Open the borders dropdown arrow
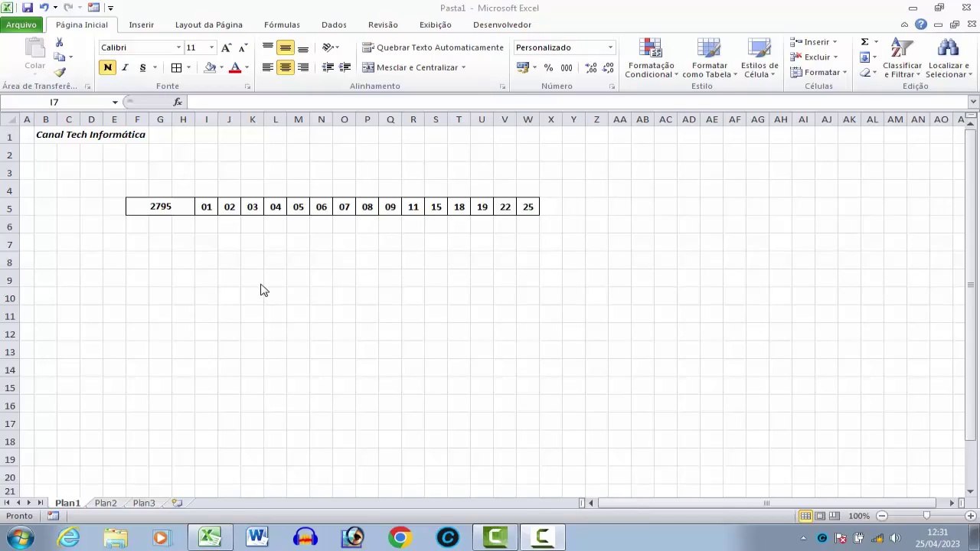980x551 pixels. (189, 67)
